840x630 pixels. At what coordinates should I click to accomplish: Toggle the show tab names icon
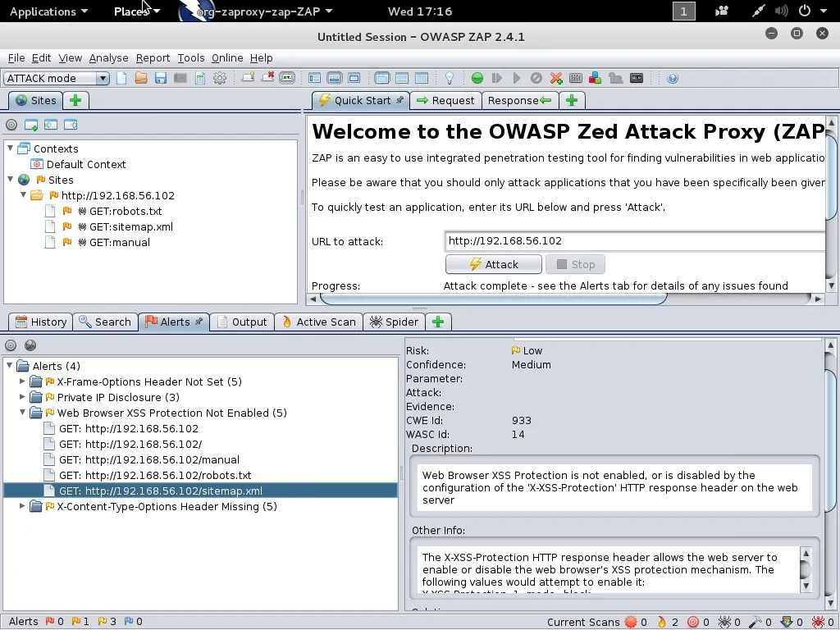(286, 78)
